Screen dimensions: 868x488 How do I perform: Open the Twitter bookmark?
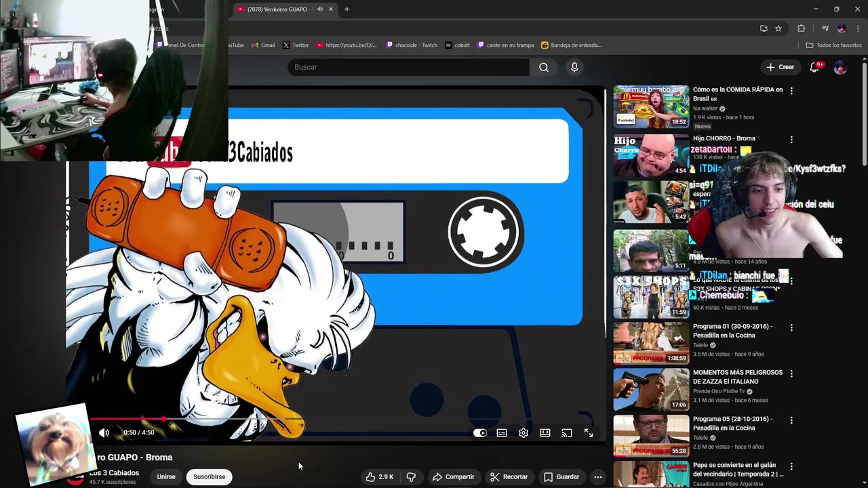click(295, 45)
